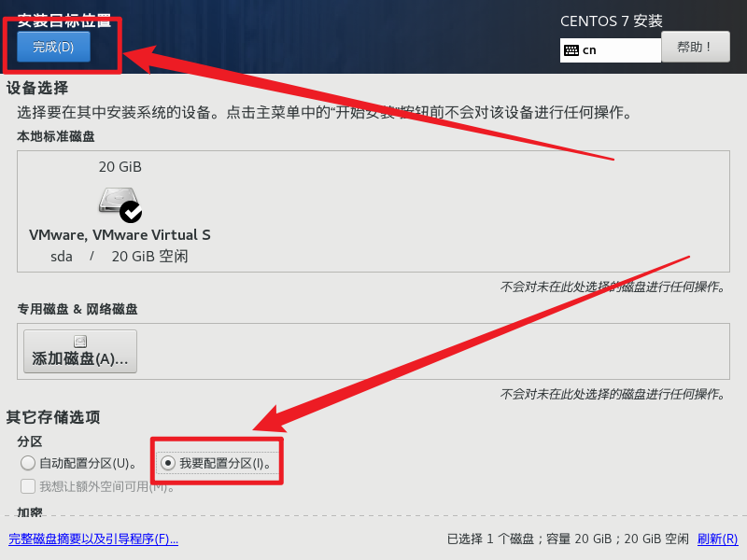Click the CENTOS 7 安装 title text

[x=612, y=21]
